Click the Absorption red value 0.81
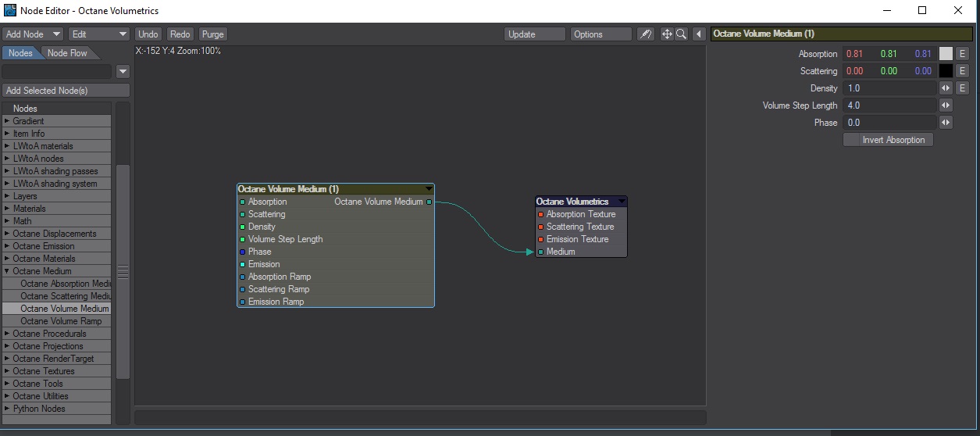The image size is (980, 436). [854, 54]
